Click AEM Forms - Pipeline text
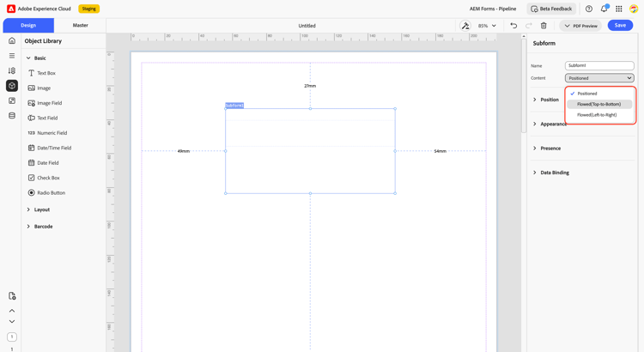 (493, 9)
